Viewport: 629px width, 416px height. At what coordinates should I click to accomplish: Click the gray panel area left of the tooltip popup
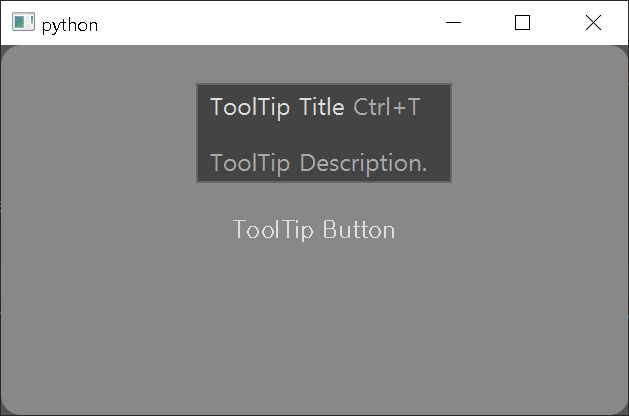(98, 133)
